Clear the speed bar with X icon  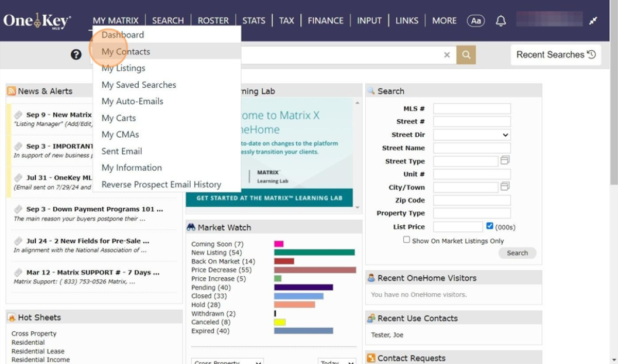click(447, 55)
